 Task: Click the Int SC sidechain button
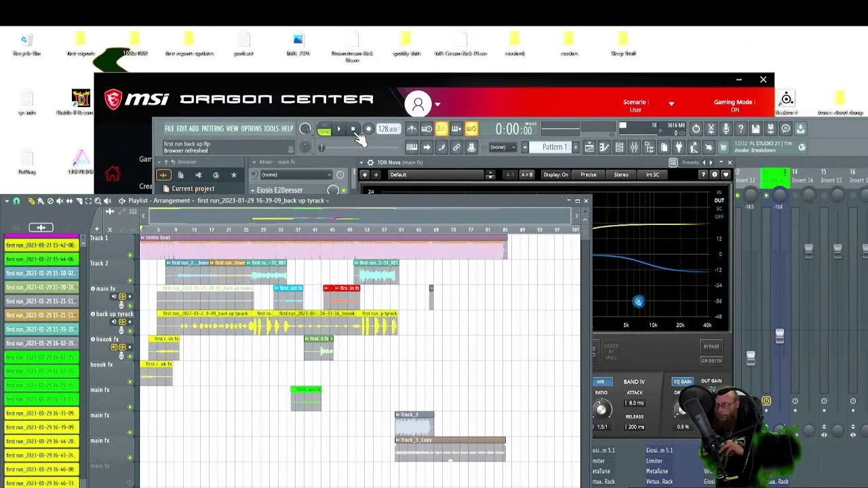[x=652, y=175]
